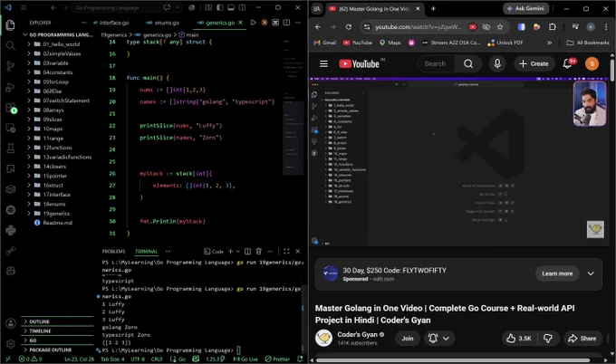This screenshot has height=364, width=616.
Task: Open the Manage gear in VS Code
Action: click(11, 344)
